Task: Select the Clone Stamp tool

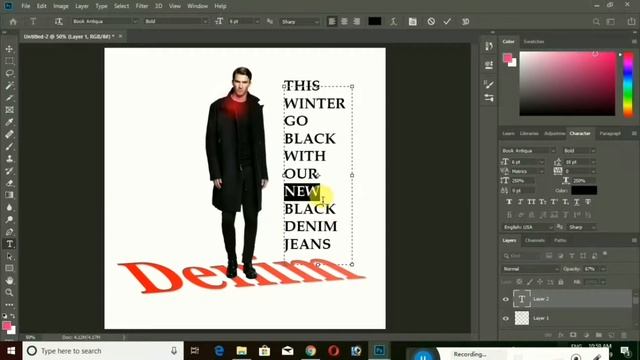Action: coord(9,159)
